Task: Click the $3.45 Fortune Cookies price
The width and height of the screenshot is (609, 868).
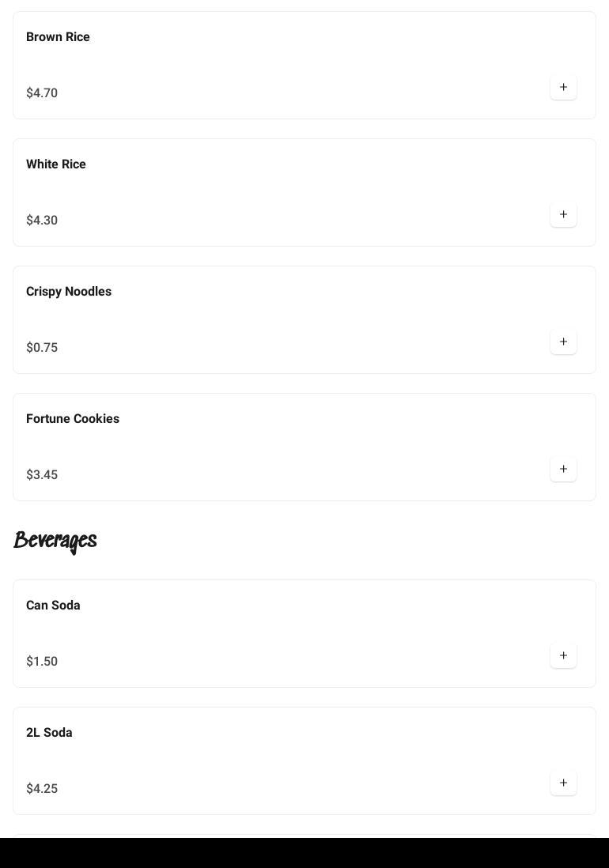Action: (42, 475)
